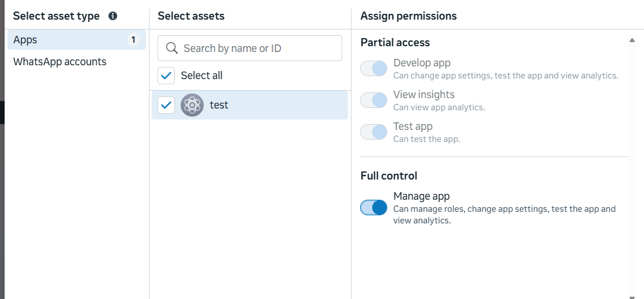Screen dimensions: 644x299
Task: Open the WhatsApp accounts asset type
Action: pyautogui.click(x=60, y=62)
